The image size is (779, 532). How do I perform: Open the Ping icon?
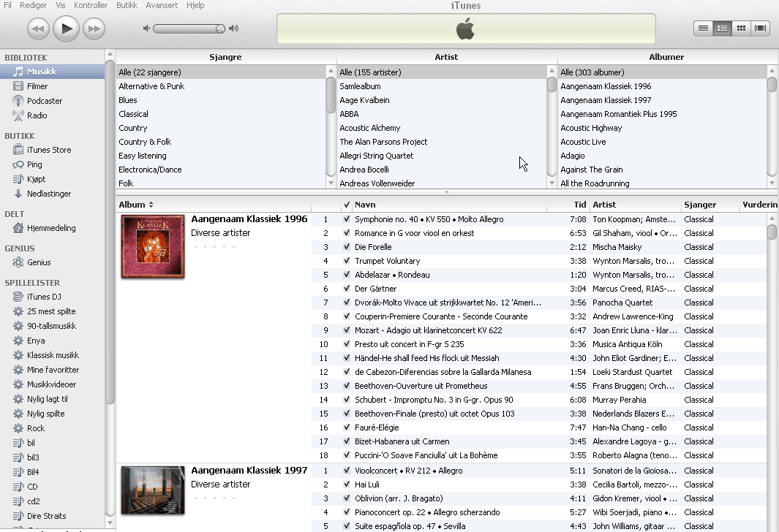click(x=18, y=164)
